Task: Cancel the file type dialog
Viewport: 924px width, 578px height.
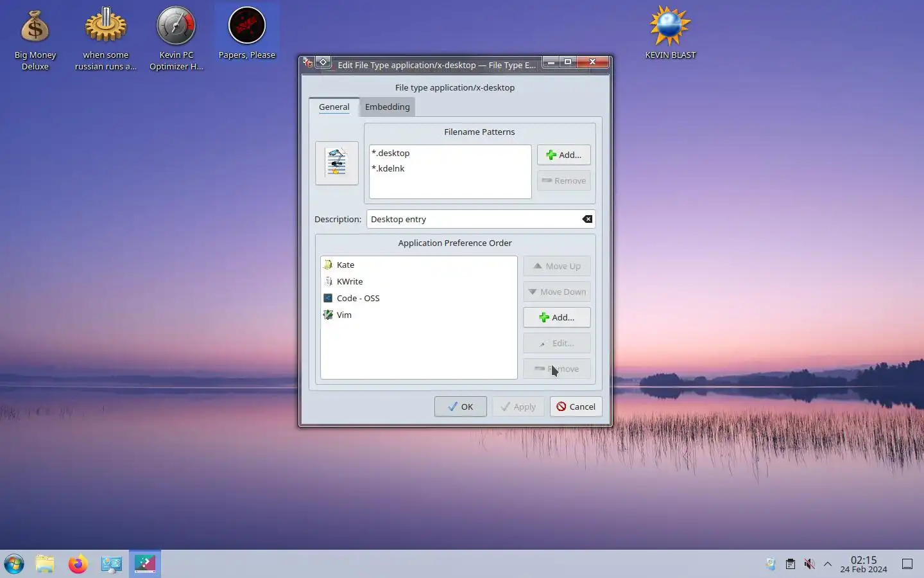Action: coord(576,407)
